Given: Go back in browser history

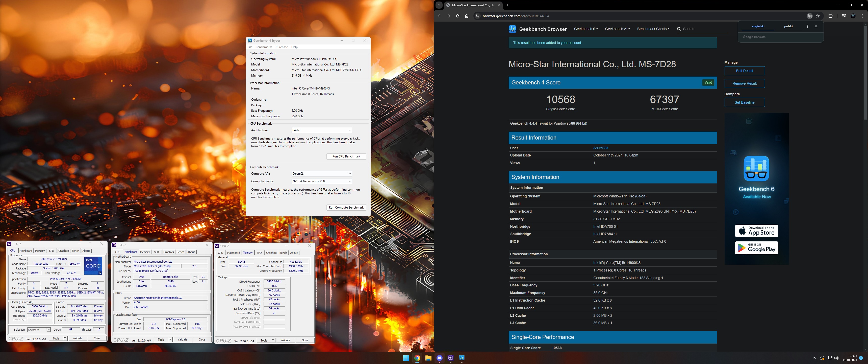Looking at the screenshot, I should (x=439, y=16).
